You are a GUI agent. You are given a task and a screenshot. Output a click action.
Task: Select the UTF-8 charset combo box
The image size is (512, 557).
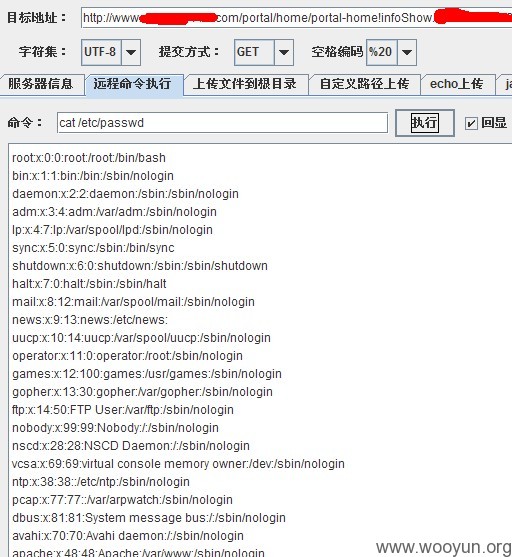pos(111,52)
